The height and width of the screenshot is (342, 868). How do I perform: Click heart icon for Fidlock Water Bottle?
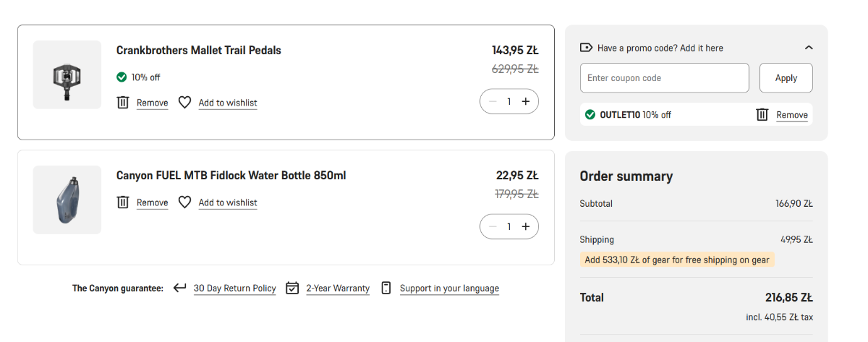pyautogui.click(x=184, y=202)
